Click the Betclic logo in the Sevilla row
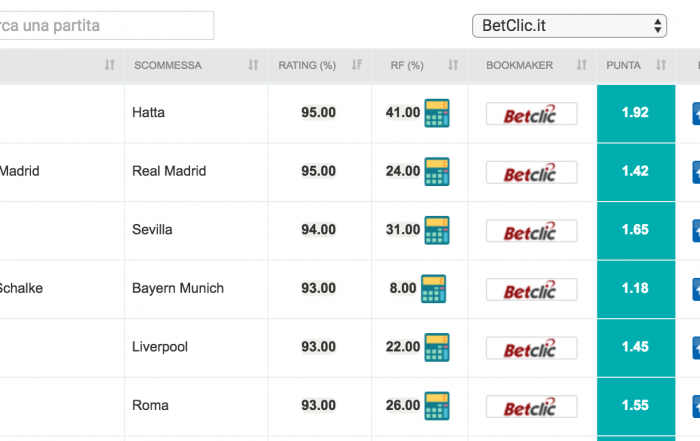The height and width of the screenshot is (441, 700). (531, 231)
